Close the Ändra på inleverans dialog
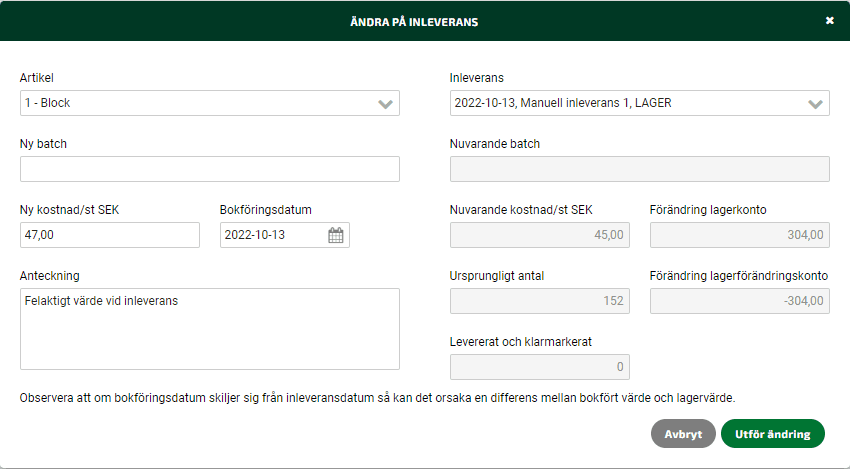Screen dimensions: 850x469 pyautogui.click(x=829, y=21)
